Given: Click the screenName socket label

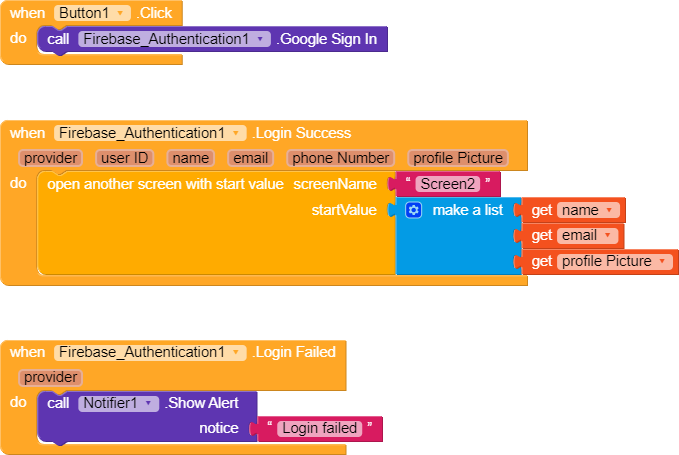Looking at the screenshot, I should pos(335,184).
